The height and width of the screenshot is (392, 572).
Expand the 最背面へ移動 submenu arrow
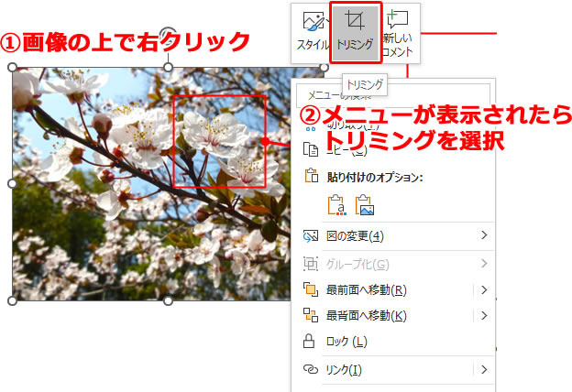click(483, 316)
